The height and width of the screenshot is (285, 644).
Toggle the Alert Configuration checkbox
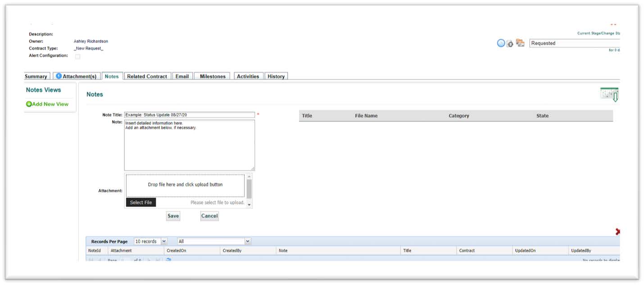point(77,56)
